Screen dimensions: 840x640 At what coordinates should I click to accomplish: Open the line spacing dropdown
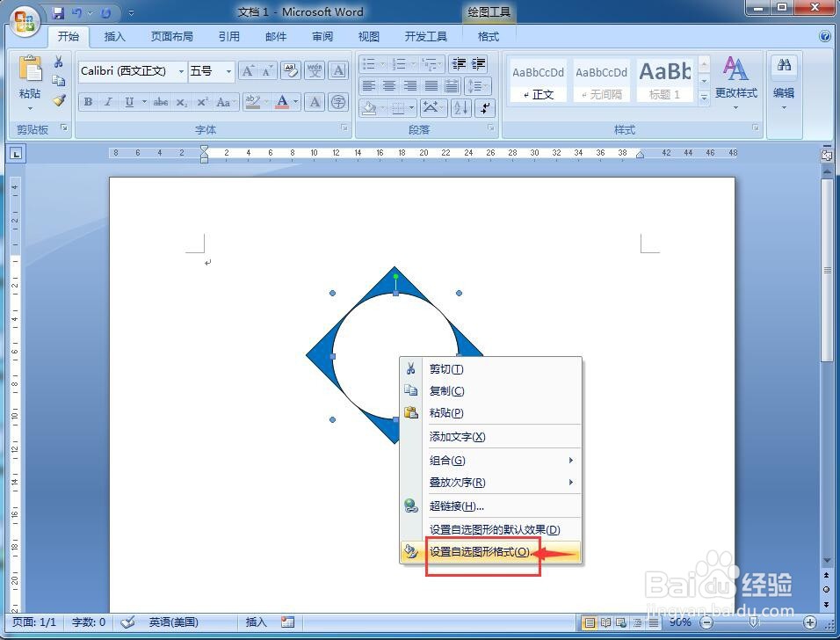tap(478, 86)
